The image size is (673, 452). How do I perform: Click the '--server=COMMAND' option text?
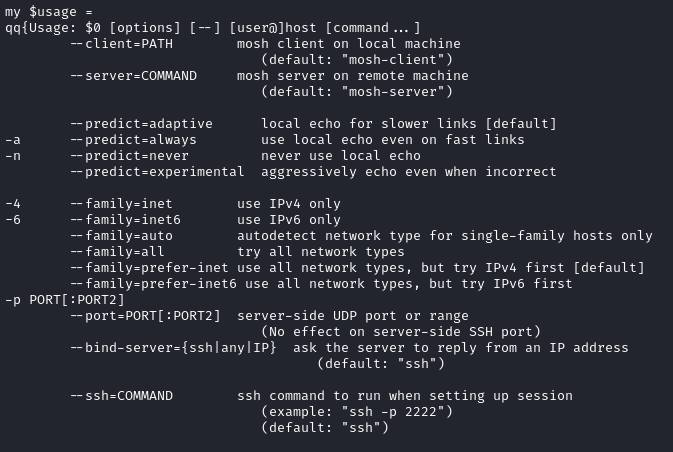coord(134,76)
